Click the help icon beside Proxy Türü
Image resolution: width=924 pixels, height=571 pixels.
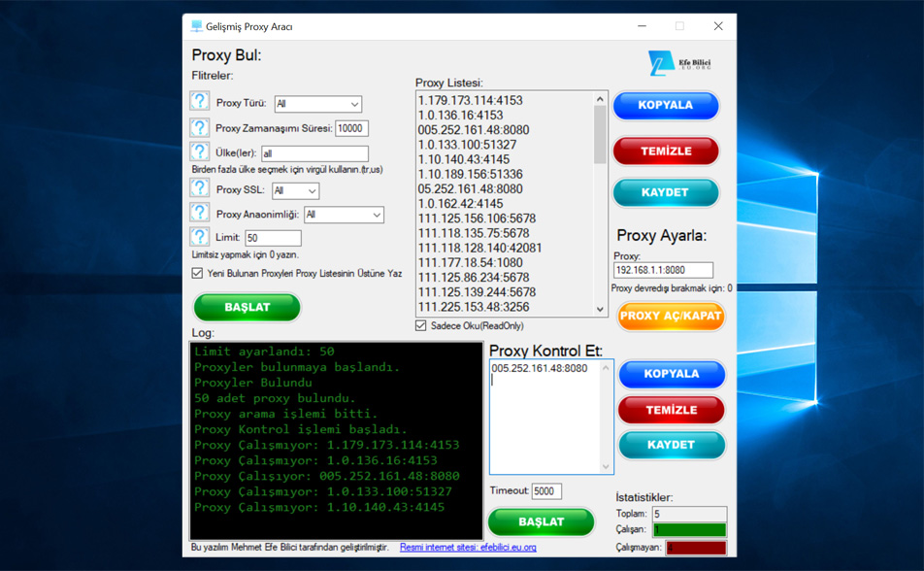coord(199,102)
